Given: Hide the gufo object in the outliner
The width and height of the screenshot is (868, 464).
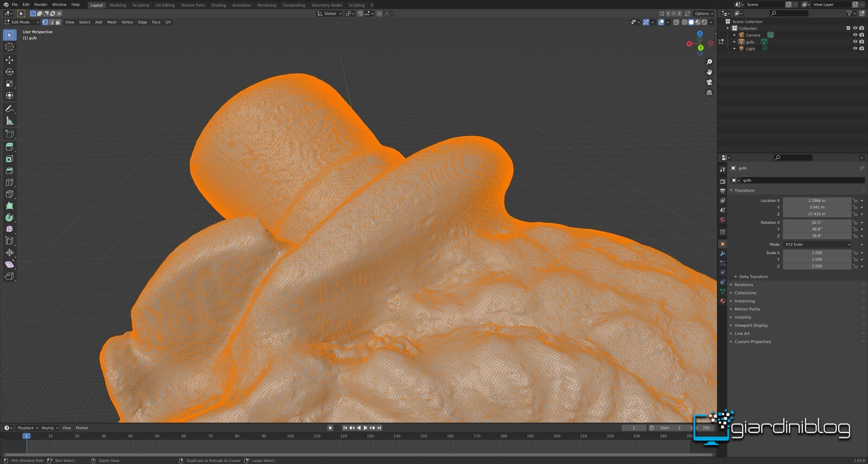Looking at the screenshot, I should point(855,42).
